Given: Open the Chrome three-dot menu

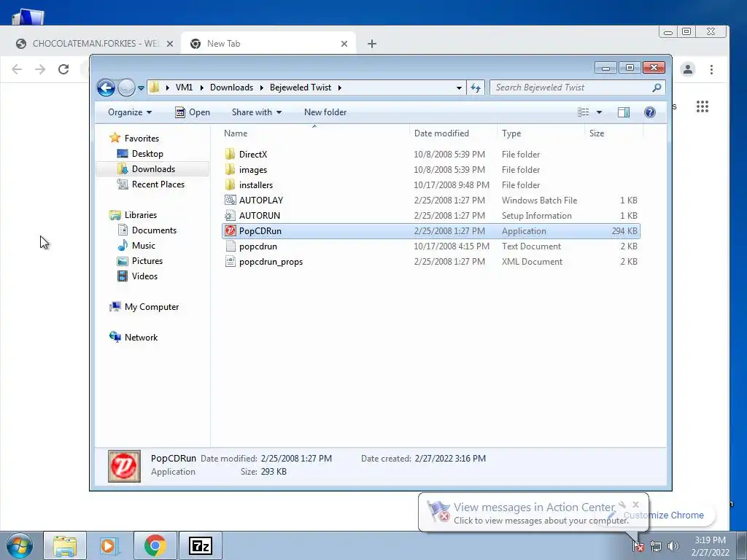Looking at the screenshot, I should tap(711, 69).
